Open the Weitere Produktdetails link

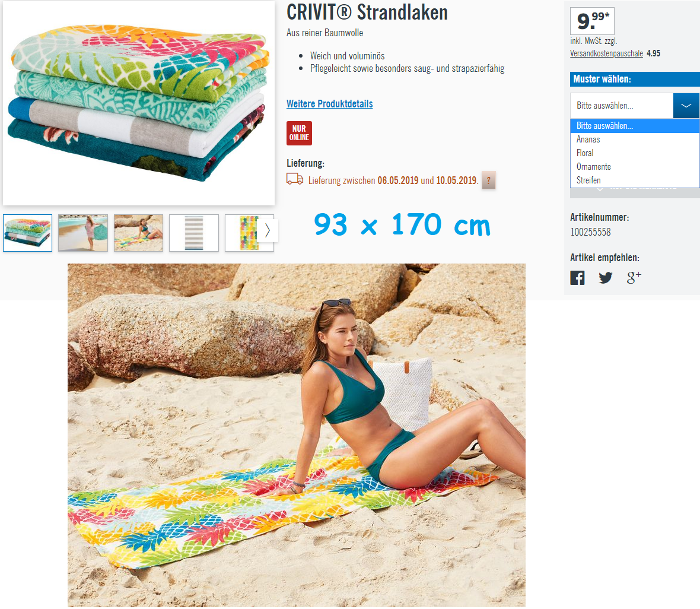pyautogui.click(x=329, y=104)
